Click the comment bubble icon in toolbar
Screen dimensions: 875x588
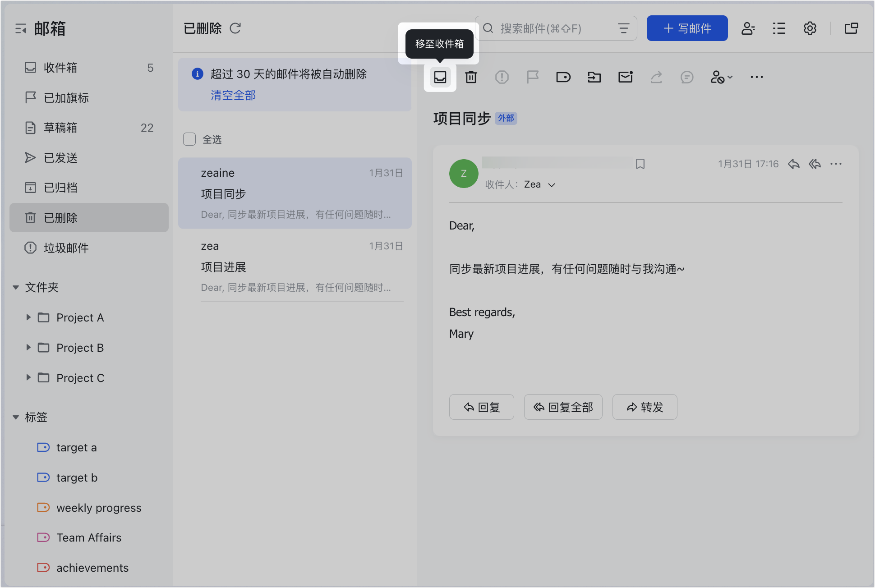[687, 77]
